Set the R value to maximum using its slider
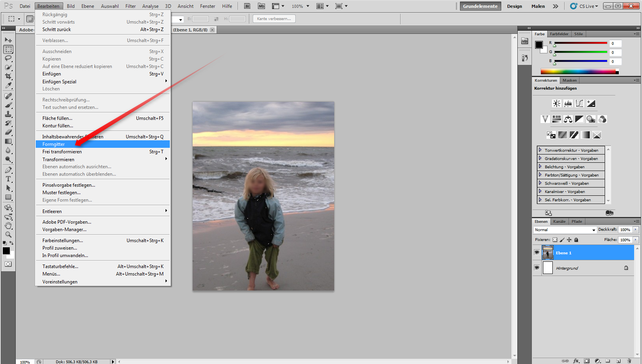 [606, 44]
